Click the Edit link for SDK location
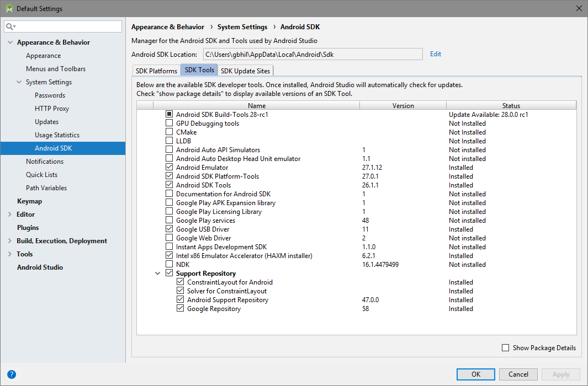Viewport: 588px width, 386px height. click(436, 54)
